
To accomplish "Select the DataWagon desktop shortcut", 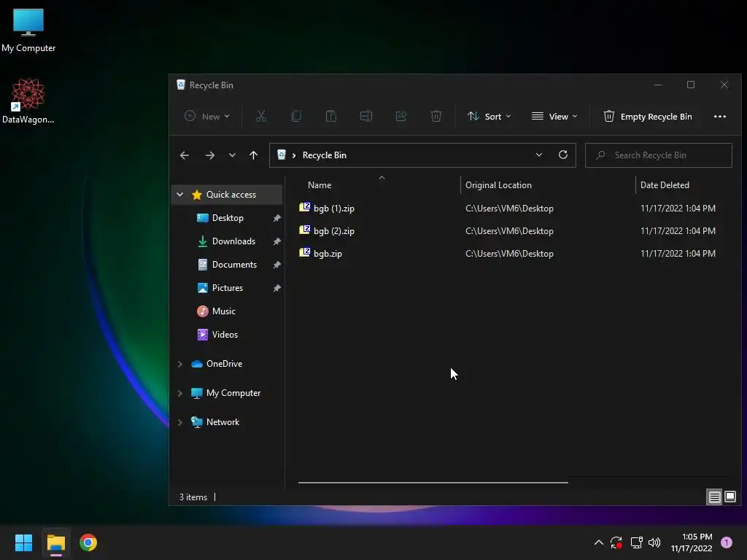I will pyautogui.click(x=28, y=101).
